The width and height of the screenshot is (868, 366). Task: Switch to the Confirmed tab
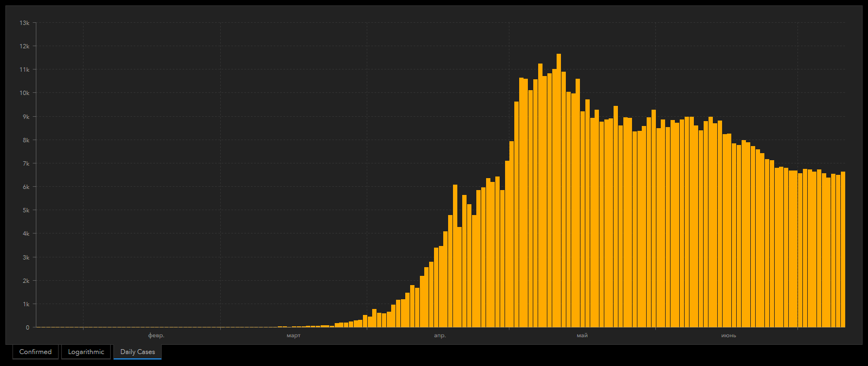click(x=35, y=352)
